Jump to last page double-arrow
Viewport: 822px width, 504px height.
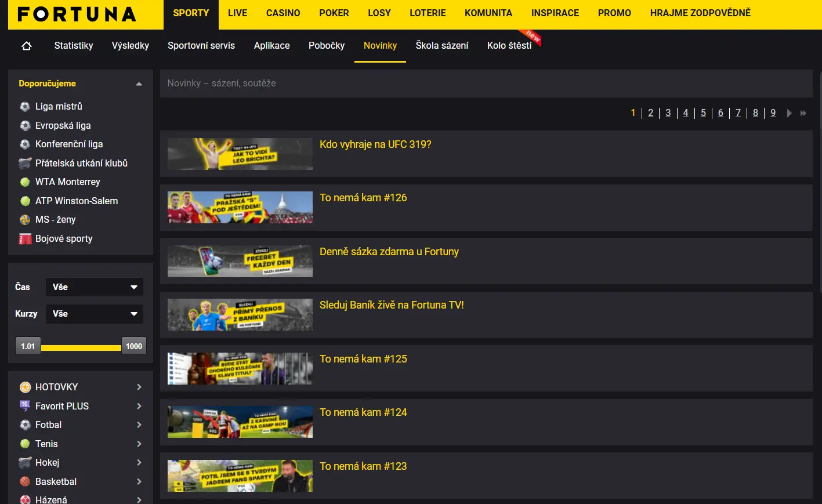click(x=803, y=113)
